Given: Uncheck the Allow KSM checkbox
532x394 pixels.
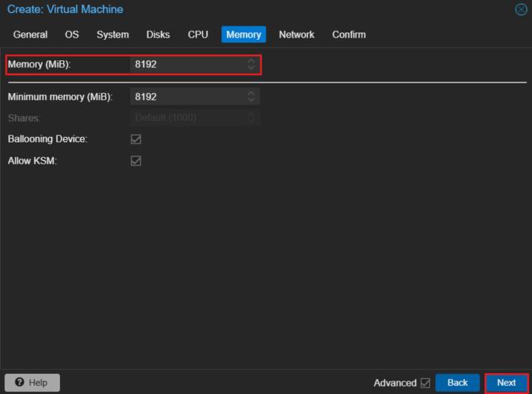Looking at the screenshot, I should pos(136,161).
